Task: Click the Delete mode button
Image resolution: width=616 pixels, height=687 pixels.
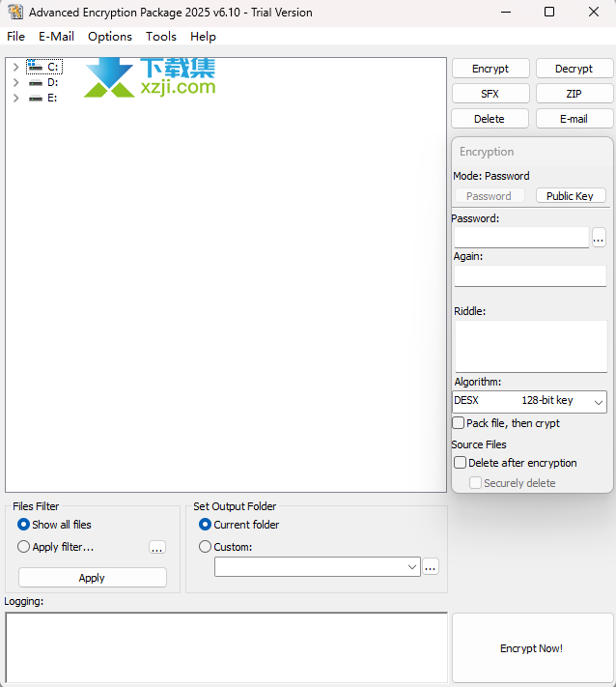Action: [x=490, y=119]
